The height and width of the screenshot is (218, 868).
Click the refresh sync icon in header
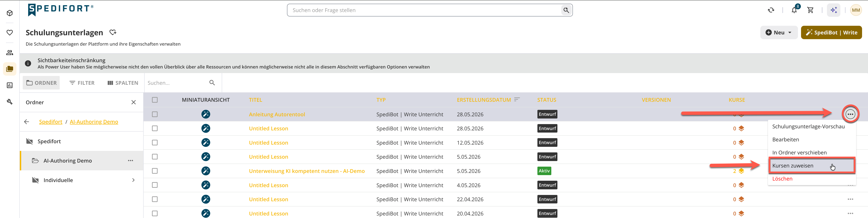click(771, 10)
